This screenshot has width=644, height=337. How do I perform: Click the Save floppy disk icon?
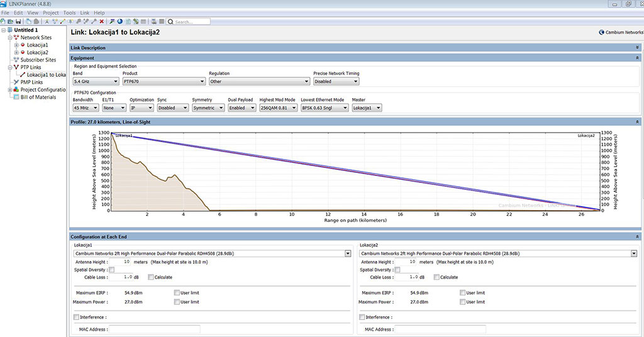point(18,21)
